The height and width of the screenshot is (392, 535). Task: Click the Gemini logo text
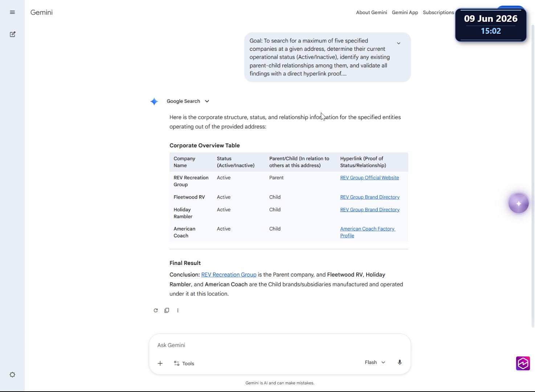pos(41,12)
